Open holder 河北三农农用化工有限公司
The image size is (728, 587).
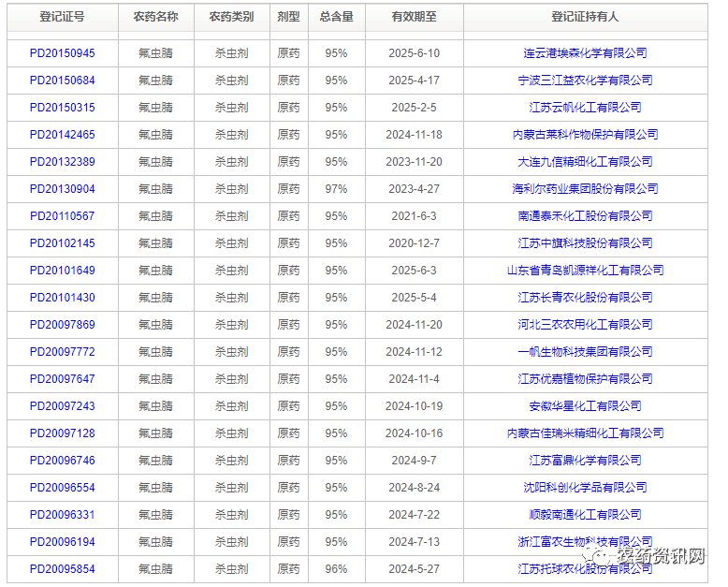[x=585, y=325]
